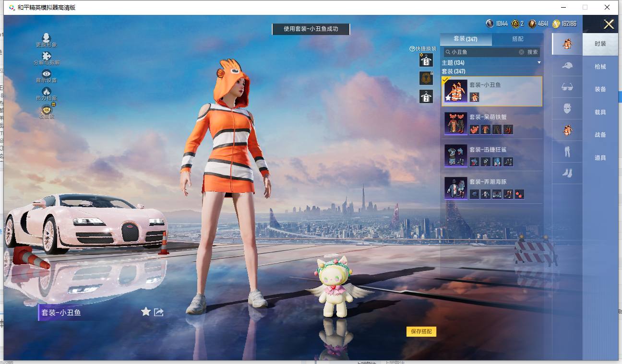Open the 载具 side tab
The height and width of the screenshot is (364, 622).
tap(600, 112)
